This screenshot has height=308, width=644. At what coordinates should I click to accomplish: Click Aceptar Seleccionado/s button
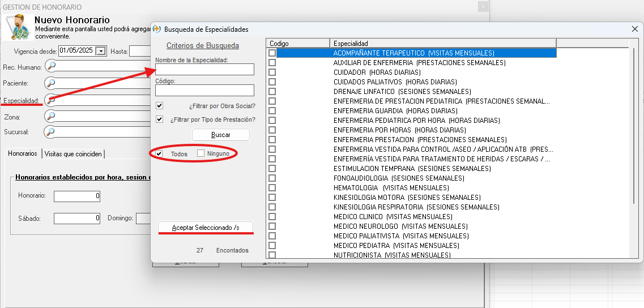point(206,227)
